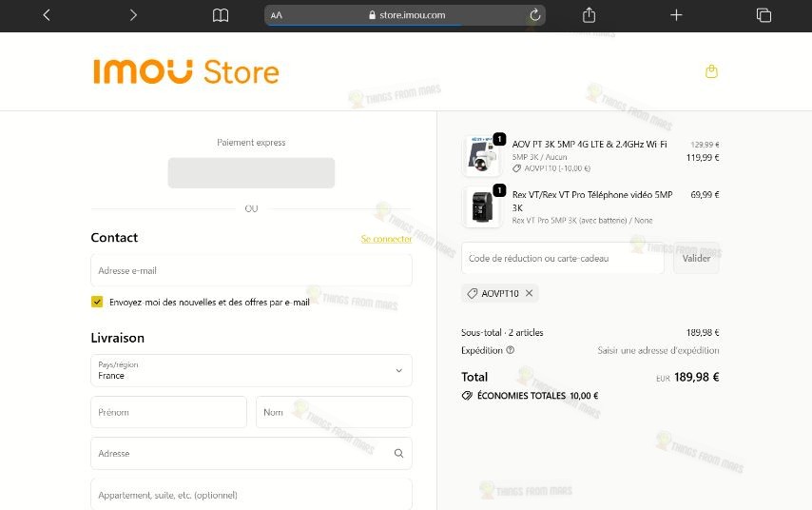Click the struck-through 129,99 € price
812x510 pixels.
[705, 145]
